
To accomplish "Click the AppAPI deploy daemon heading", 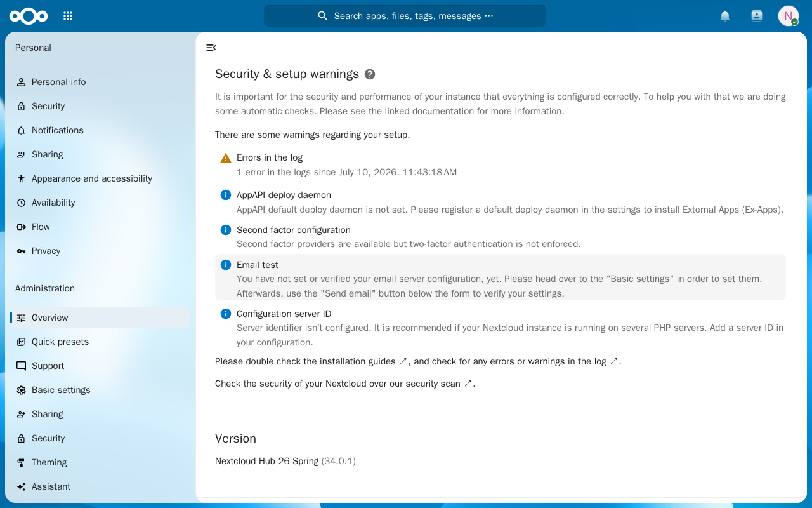I will coord(284,195).
